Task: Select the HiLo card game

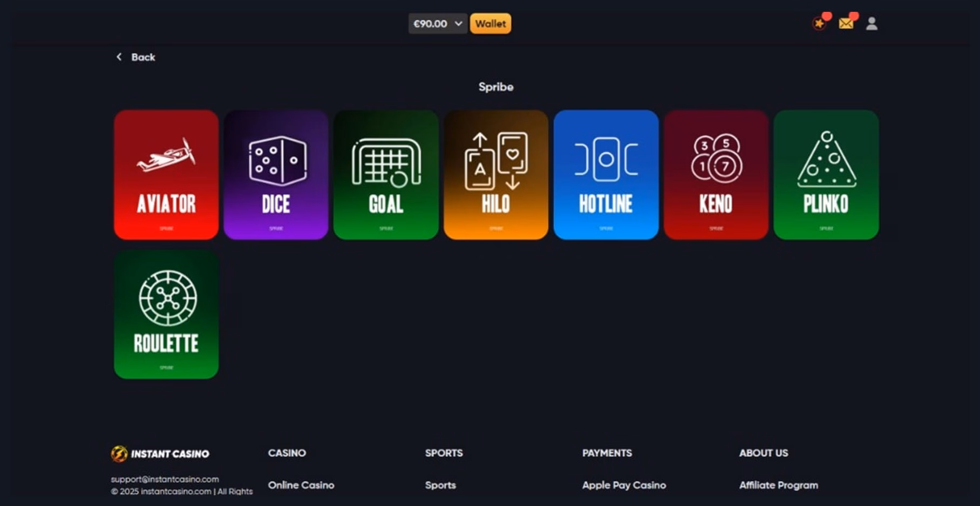Action: point(496,175)
